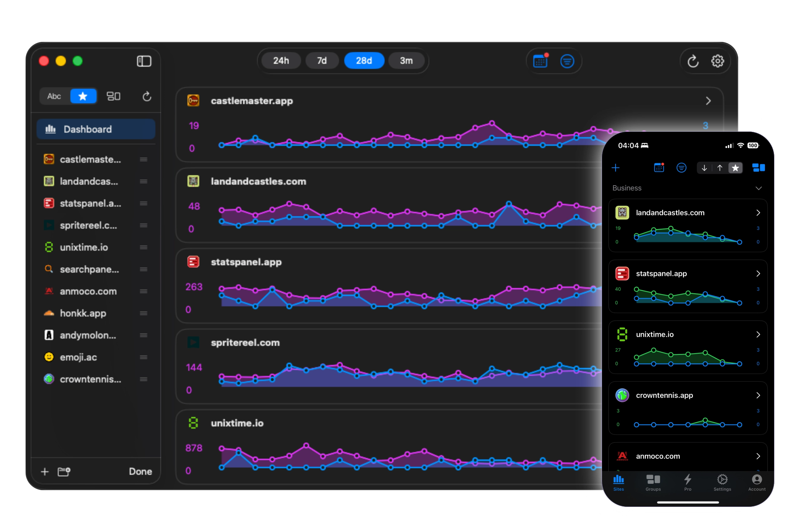Select the 7d time range
801x532 pixels.
[x=322, y=60]
